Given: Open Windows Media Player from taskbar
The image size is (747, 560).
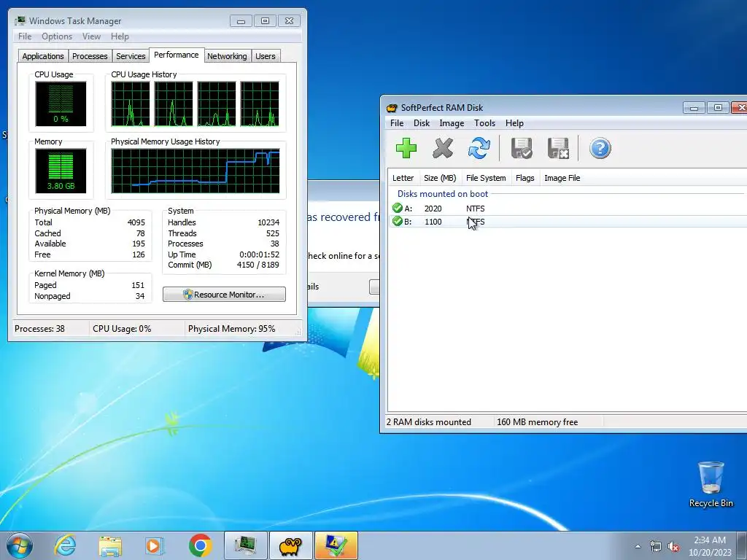Looking at the screenshot, I should [155, 545].
